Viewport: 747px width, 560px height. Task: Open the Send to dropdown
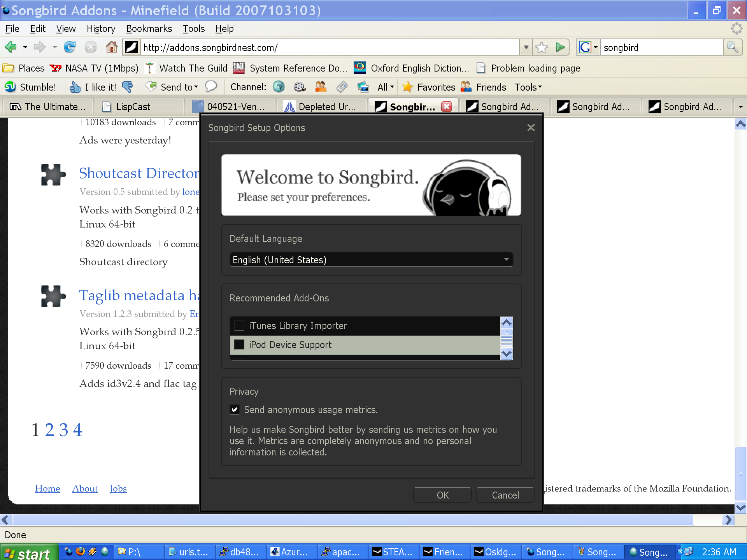(x=172, y=87)
